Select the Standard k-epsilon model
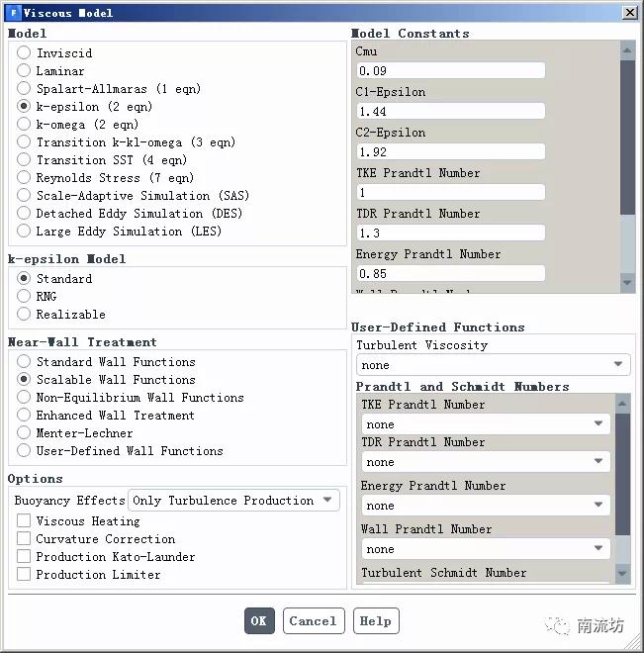644x653 pixels. (x=24, y=278)
